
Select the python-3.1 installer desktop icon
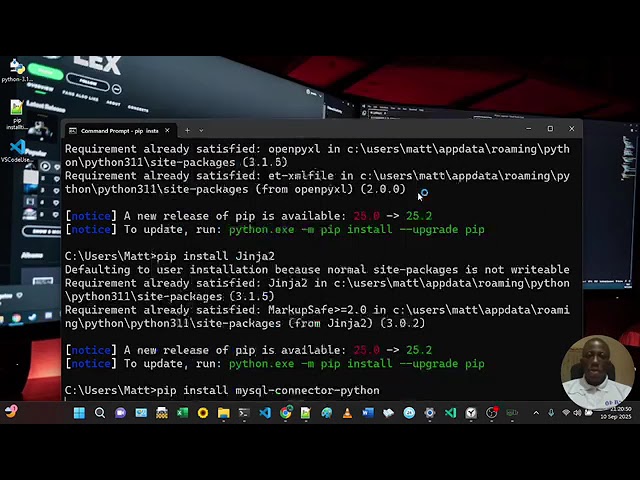[x=16, y=71]
